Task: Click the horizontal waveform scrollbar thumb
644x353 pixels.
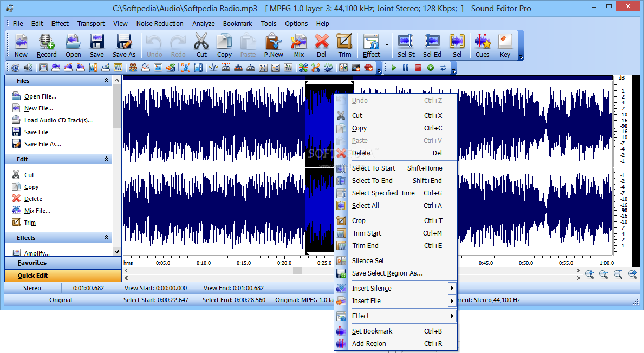Action: [x=297, y=271]
